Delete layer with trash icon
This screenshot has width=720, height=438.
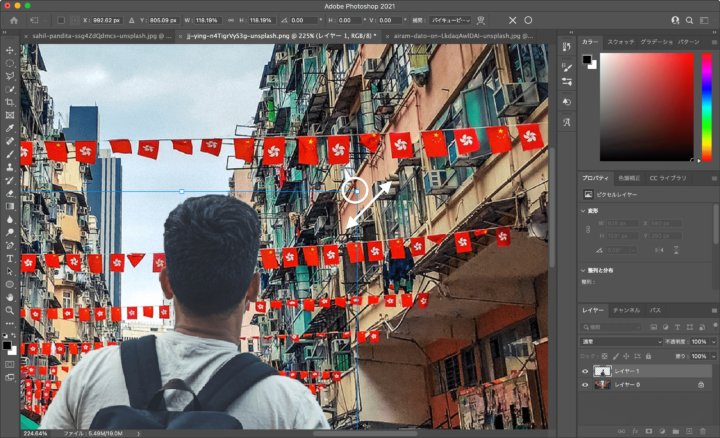(703, 431)
